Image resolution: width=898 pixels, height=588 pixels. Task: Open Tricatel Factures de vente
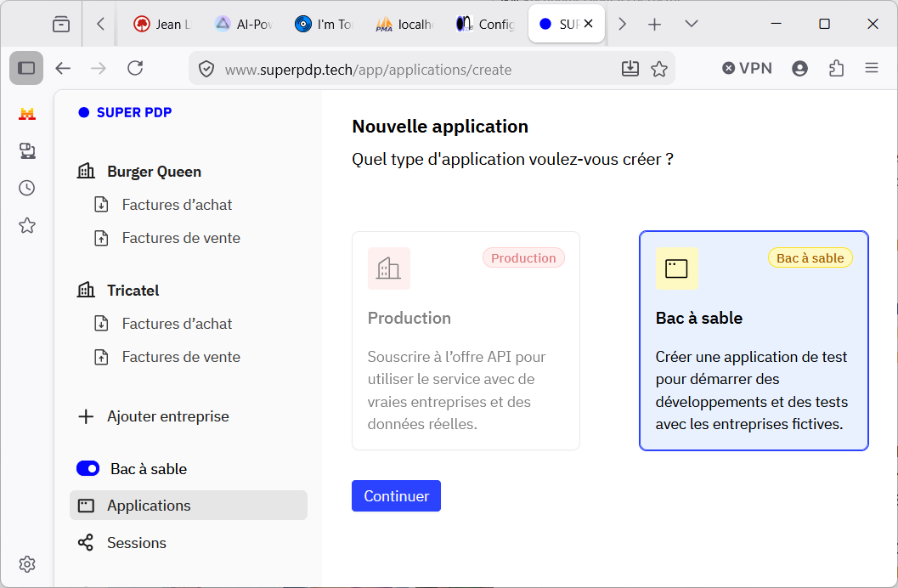(181, 357)
